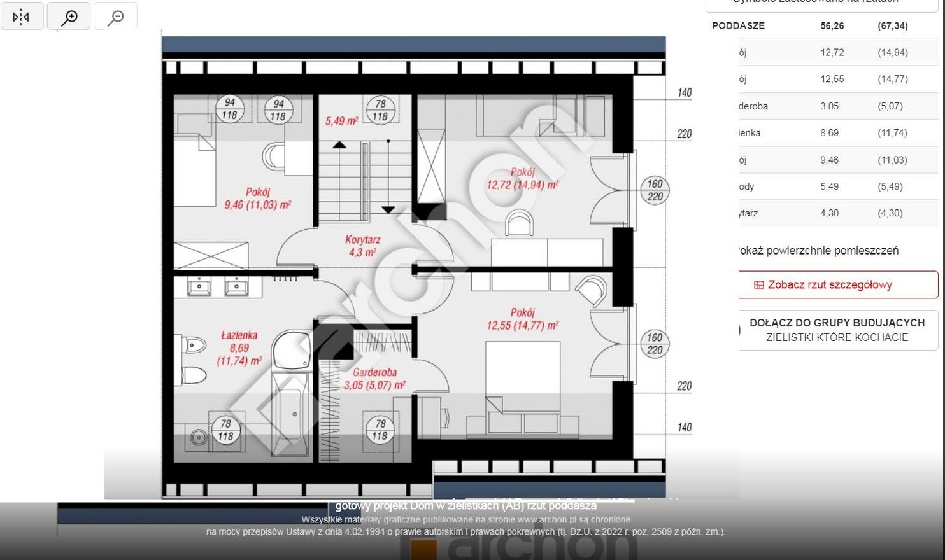Image resolution: width=945 pixels, height=560 pixels.
Task: Select the 78/118 roof window marker above the stairs
Action: point(380,110)
